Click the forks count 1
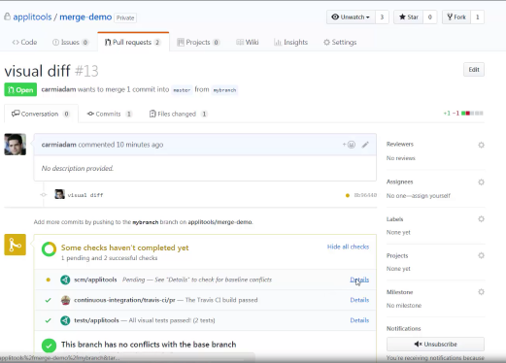The width and height of the screenshot is (506, 363). tap(477, 17)
